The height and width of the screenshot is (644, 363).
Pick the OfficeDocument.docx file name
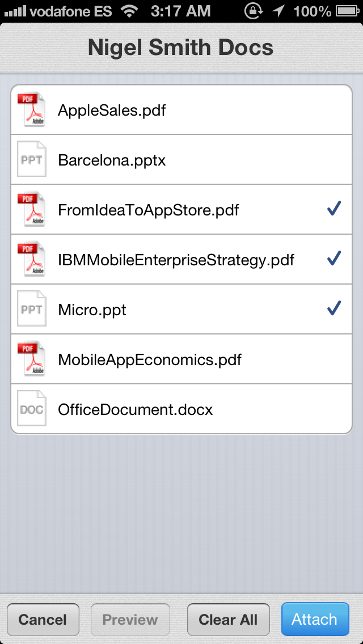(x=136, y=409)
